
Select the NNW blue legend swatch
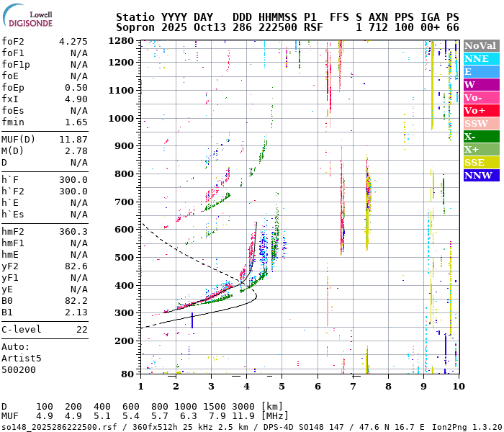[x=480, y=175]
